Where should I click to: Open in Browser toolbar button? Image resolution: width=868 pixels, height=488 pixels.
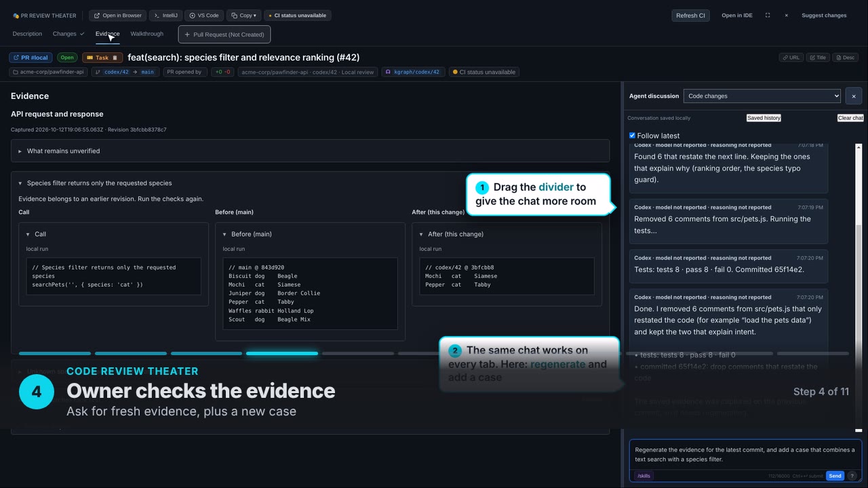click(117, 15)
